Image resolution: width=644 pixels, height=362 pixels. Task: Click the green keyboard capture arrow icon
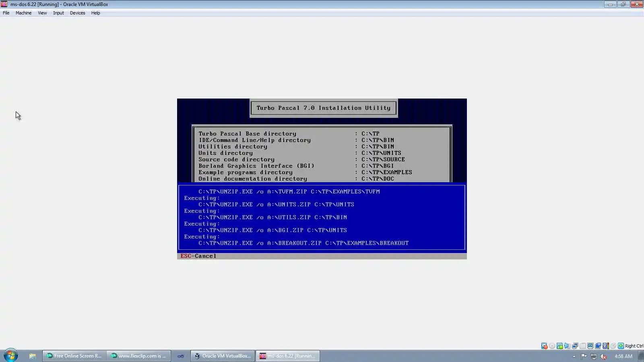point(621,346)
